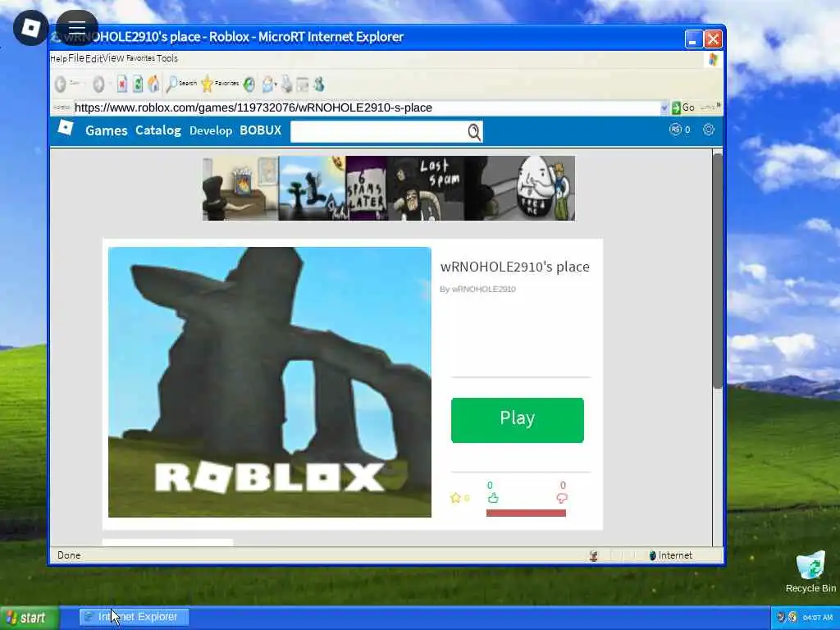Click the second system tray icon

793,617
